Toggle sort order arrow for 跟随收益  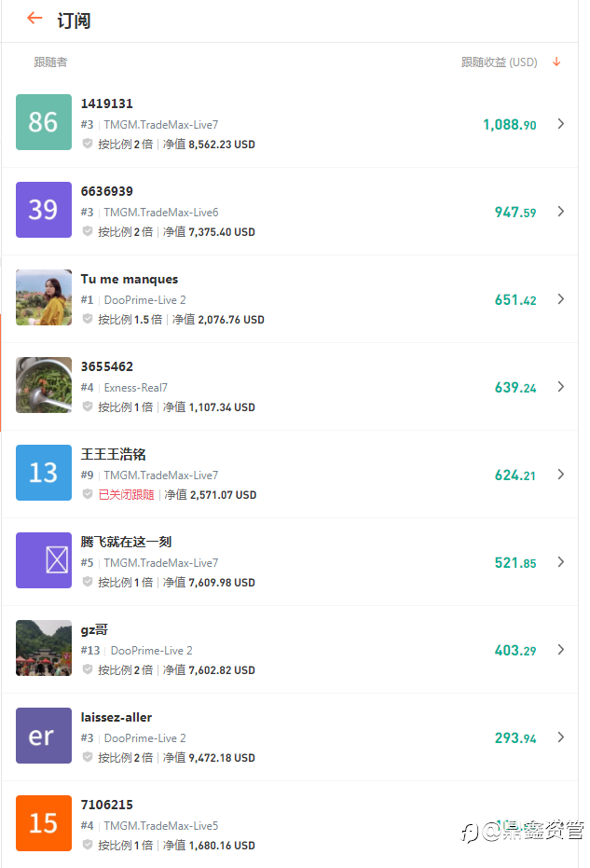pos(556,62)
